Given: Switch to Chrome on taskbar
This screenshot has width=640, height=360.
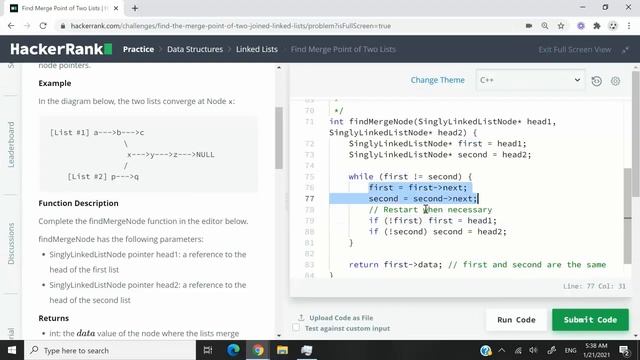Looking at the screenshot, I should [258, 350].
